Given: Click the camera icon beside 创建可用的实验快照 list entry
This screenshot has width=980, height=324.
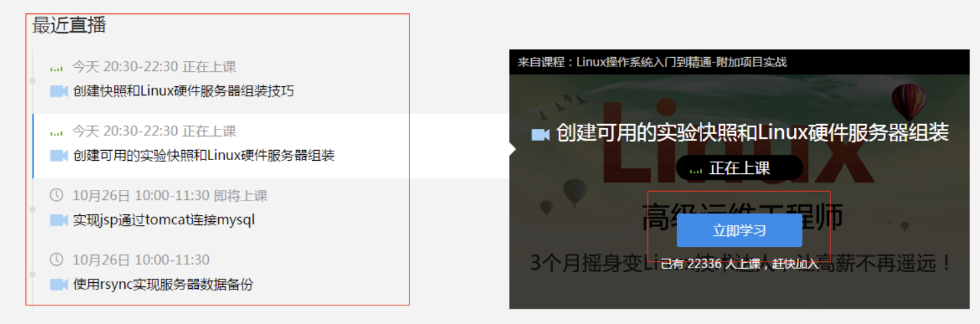Looking at the screenshot, I should 59,155.
